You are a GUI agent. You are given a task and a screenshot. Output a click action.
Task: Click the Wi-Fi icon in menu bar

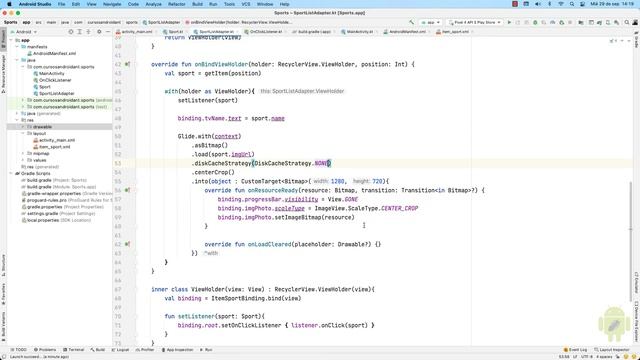pos(561,4)
